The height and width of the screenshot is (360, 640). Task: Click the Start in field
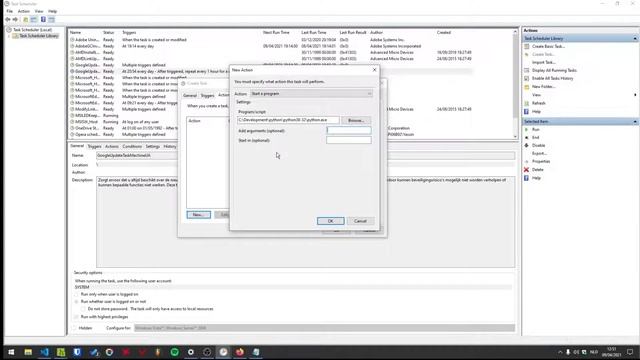coord(349,140)
